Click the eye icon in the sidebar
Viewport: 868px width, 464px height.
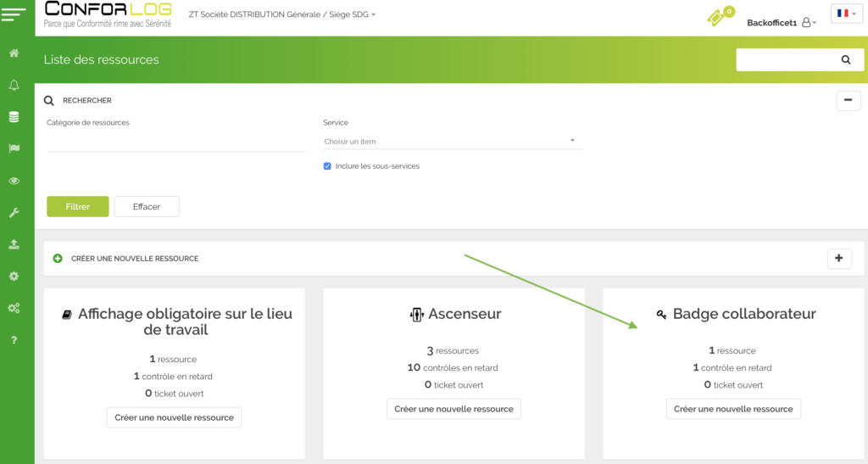[x=14, y=181]
